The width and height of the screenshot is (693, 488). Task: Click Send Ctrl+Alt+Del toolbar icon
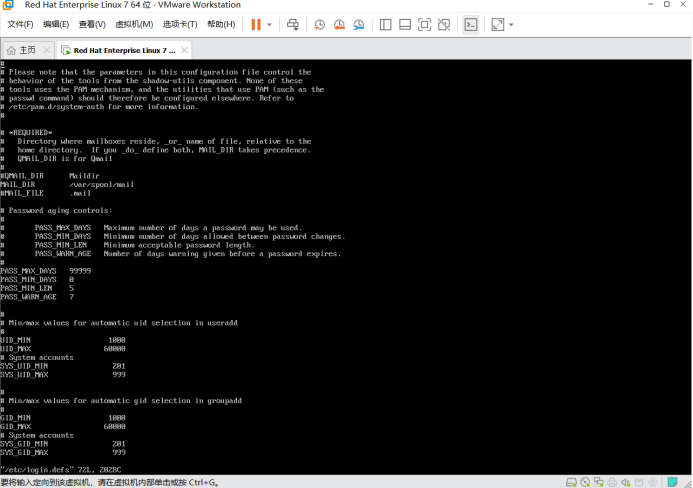pos(293,24)
